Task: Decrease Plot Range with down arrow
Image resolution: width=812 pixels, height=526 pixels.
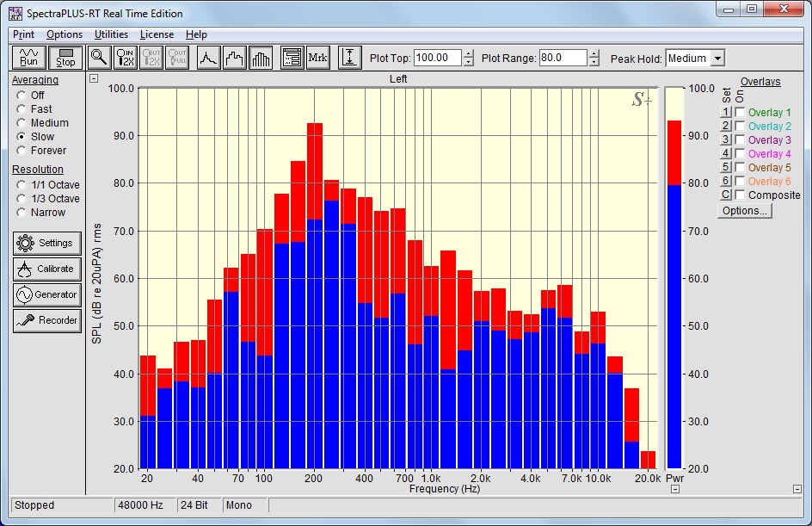Action: pos(594,62)
